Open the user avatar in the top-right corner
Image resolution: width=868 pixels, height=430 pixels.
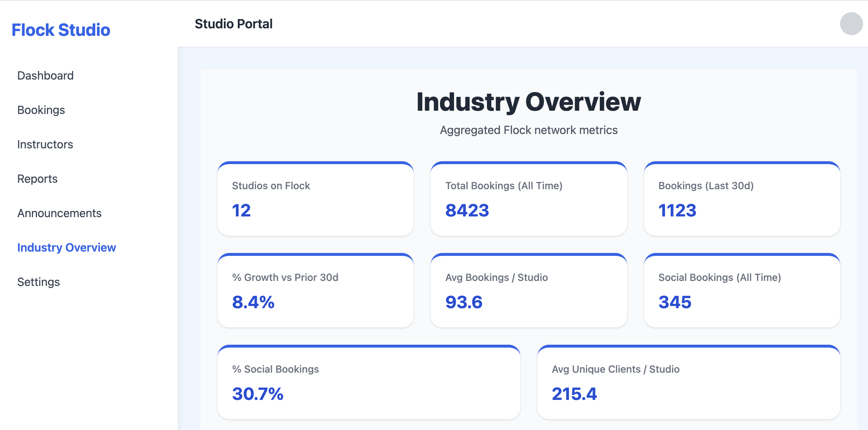(852, 24)
